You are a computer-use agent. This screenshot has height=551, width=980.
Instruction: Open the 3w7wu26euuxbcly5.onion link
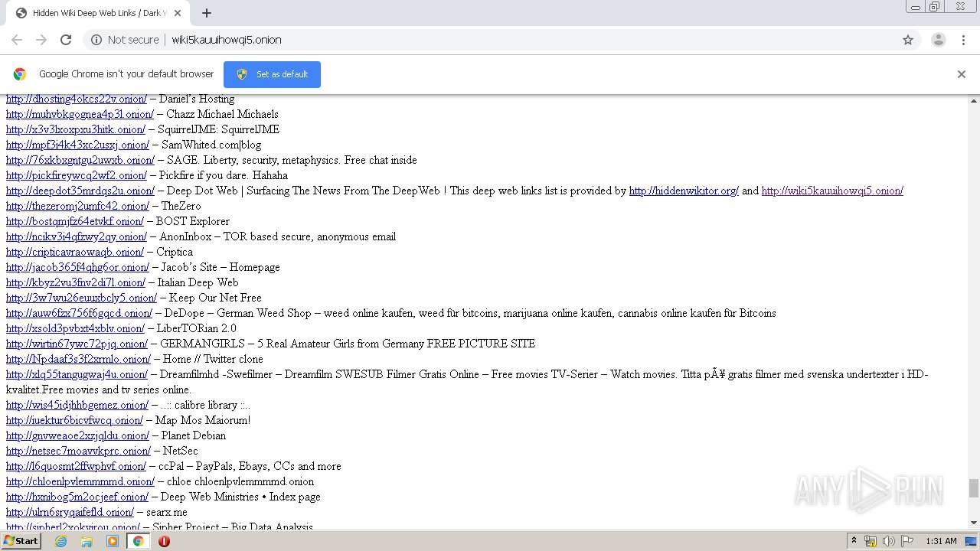(81, 298)
